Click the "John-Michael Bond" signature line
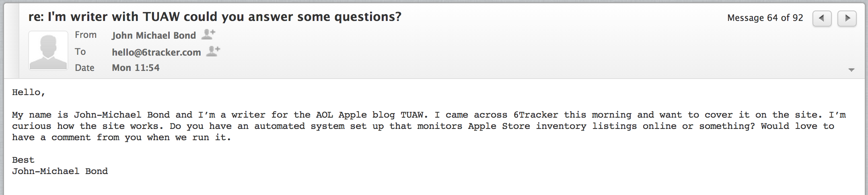 60,171
